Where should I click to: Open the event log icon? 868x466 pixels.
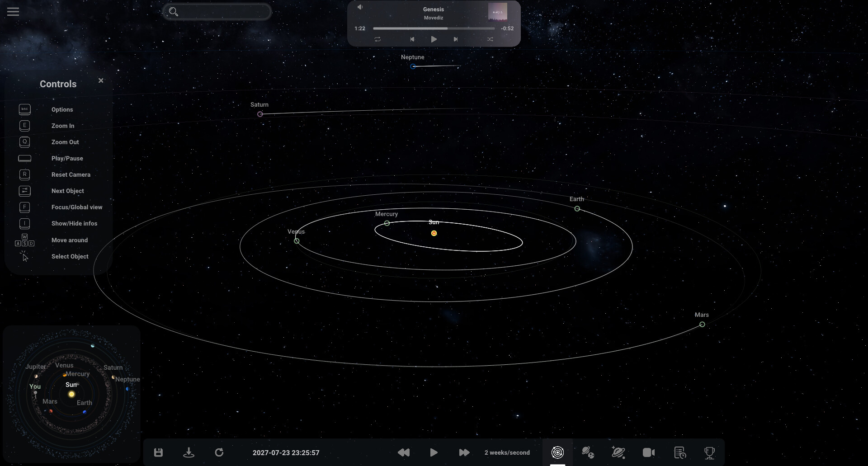click(x=679, y=452)
